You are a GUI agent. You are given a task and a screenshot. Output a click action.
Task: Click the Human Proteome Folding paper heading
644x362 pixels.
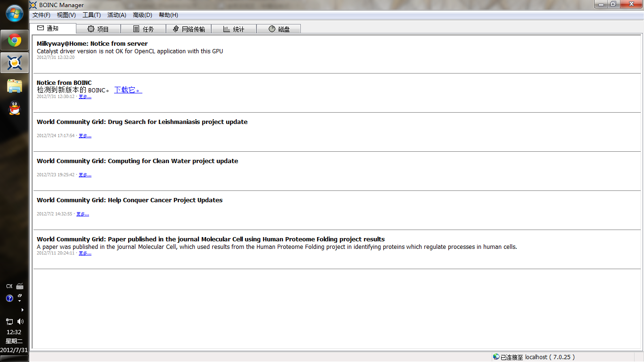click(211, 239)
